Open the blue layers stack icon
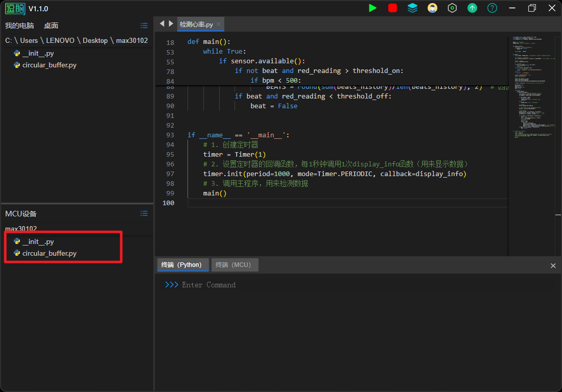The height and width of the screenshot is (392, 562). point(412,8)
